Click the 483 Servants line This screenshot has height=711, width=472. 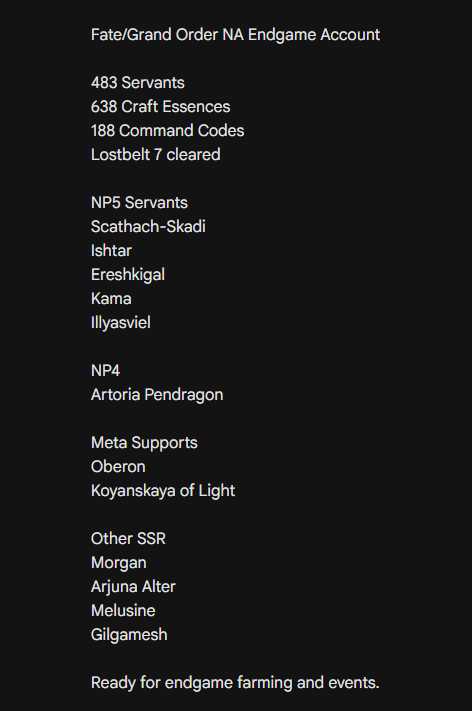pos(137,83)
